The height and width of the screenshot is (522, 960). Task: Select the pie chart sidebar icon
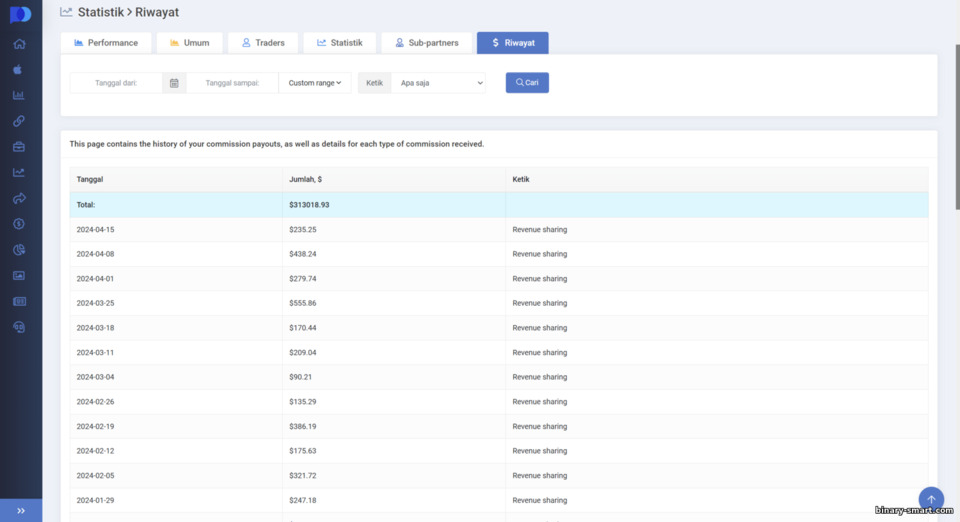tap(19, 250)
